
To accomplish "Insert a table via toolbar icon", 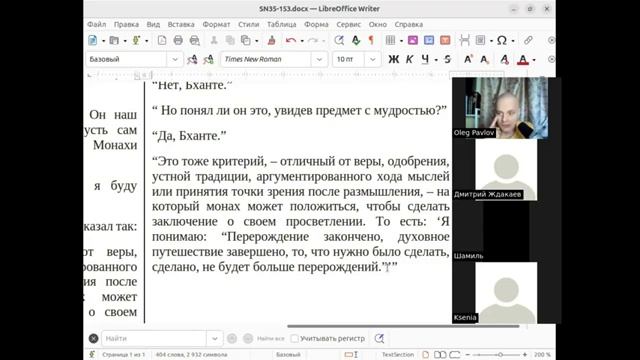I will coord(391,40).
